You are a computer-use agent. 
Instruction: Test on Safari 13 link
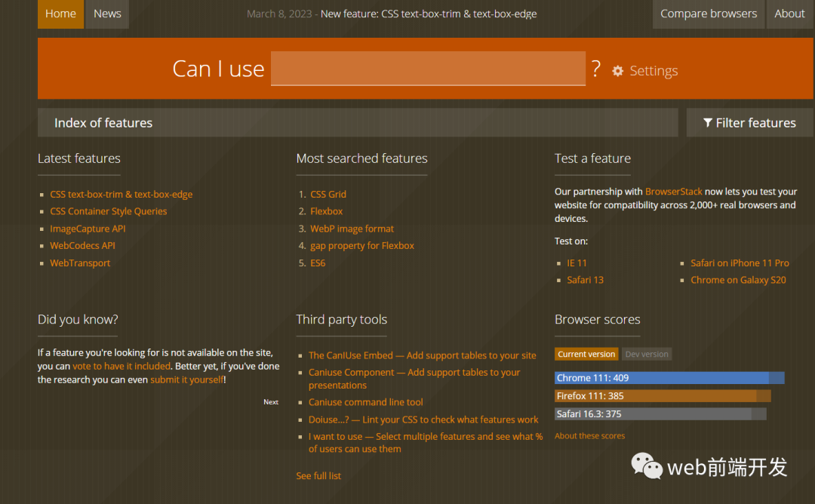(x=585, y=280)
